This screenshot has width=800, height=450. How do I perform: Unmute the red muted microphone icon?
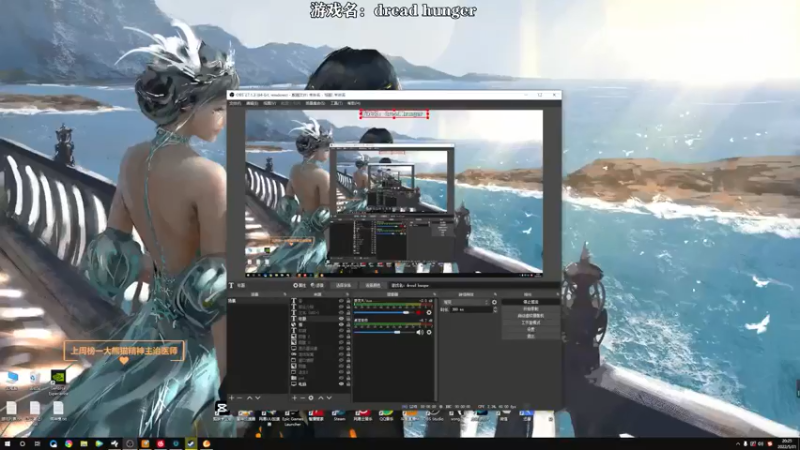(x=418, y=312)
